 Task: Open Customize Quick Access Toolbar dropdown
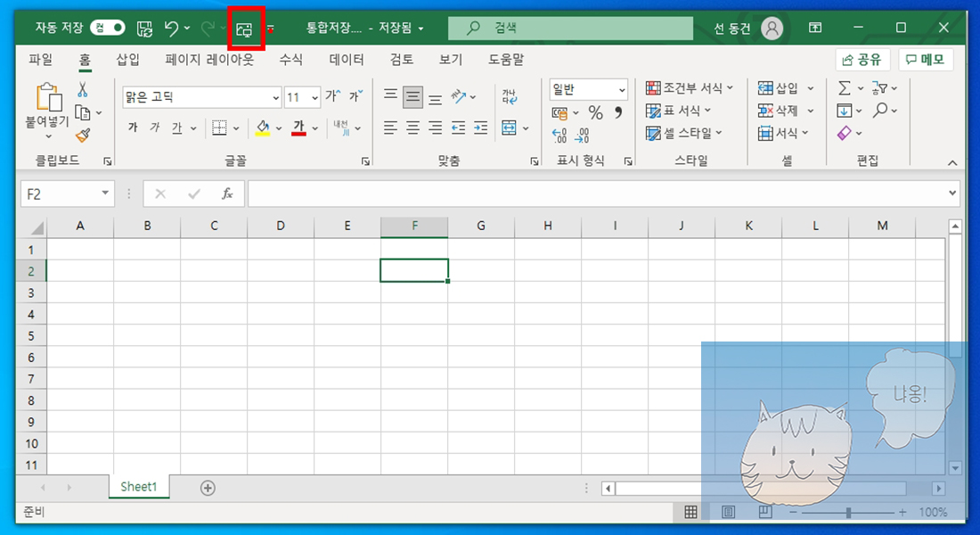[x=271, y=29]
